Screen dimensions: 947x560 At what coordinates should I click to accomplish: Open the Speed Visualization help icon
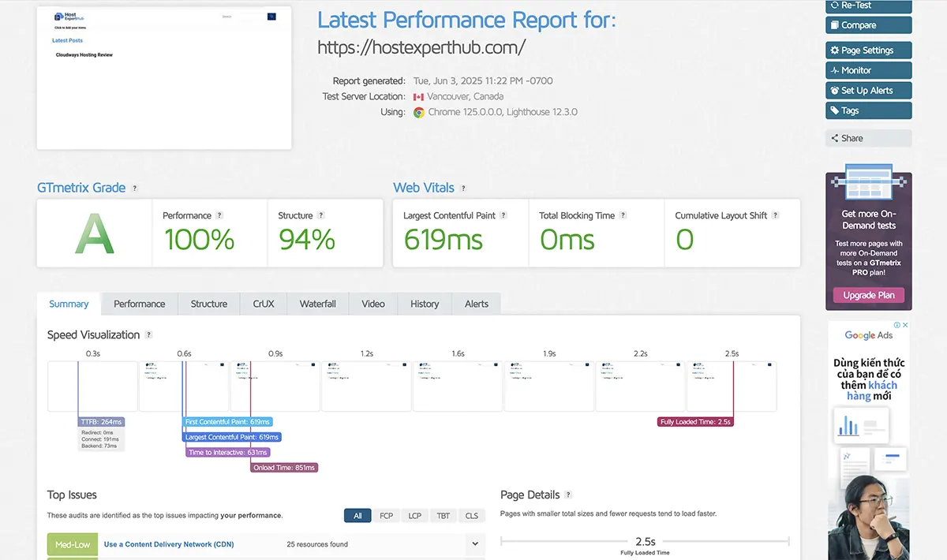pos(148,335)
